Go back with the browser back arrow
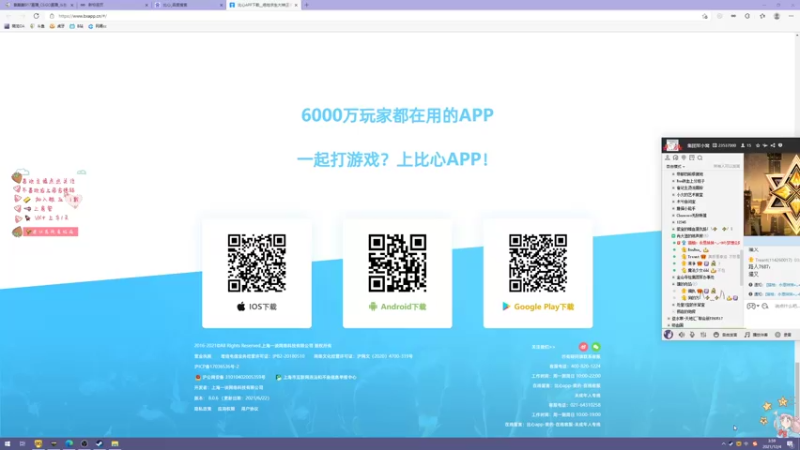Image resolution: width=800 pixels, height=450 pixels. tap(8, 16)
